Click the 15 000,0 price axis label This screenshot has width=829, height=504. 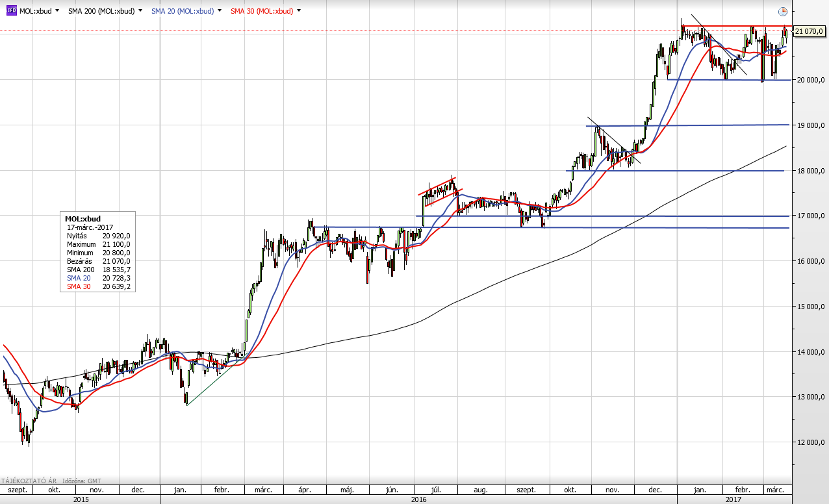click(x=810, y=306)
